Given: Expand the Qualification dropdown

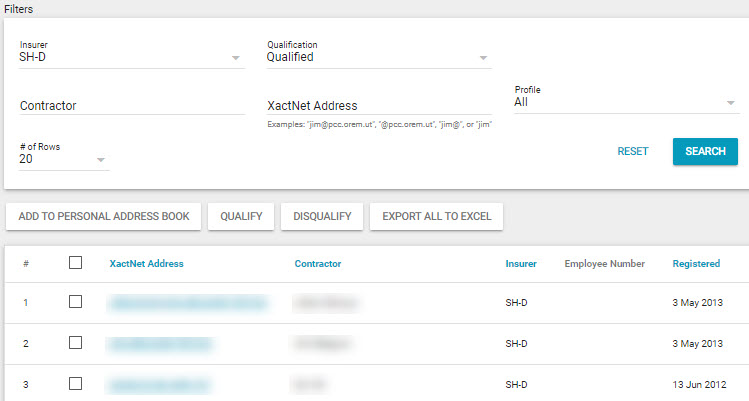Looking at the screenshot, I should 378,57.
